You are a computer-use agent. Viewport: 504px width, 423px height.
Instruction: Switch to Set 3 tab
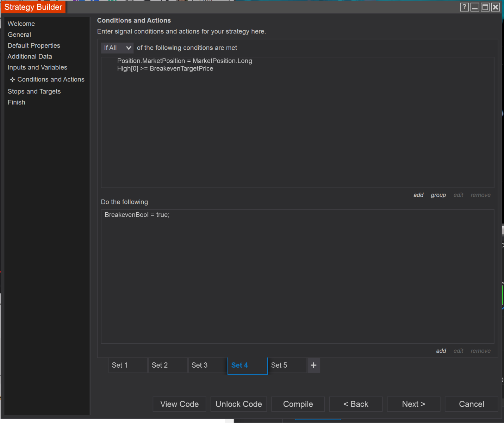coord(207,365)
